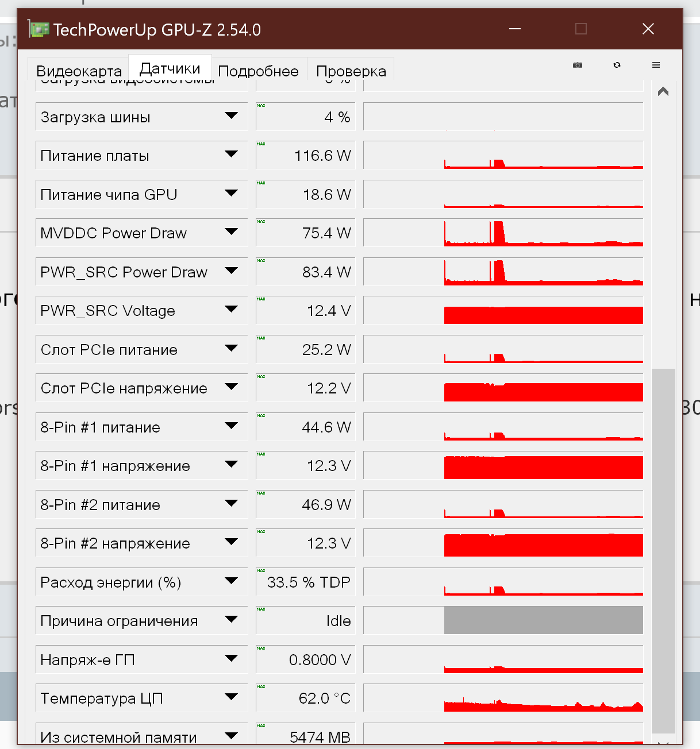This screenshot has height=749, width=700.
Task: Open Причина ограничения dropdown
Action: (x=232, y=620)
